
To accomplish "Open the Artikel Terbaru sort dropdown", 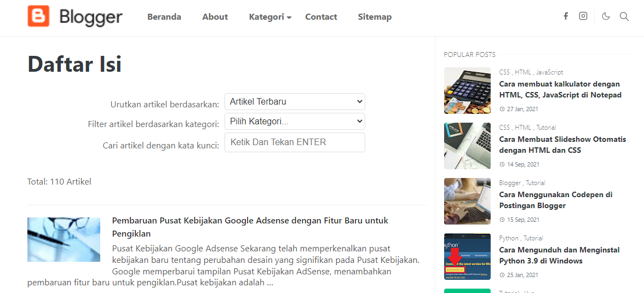I will [295, 101].
